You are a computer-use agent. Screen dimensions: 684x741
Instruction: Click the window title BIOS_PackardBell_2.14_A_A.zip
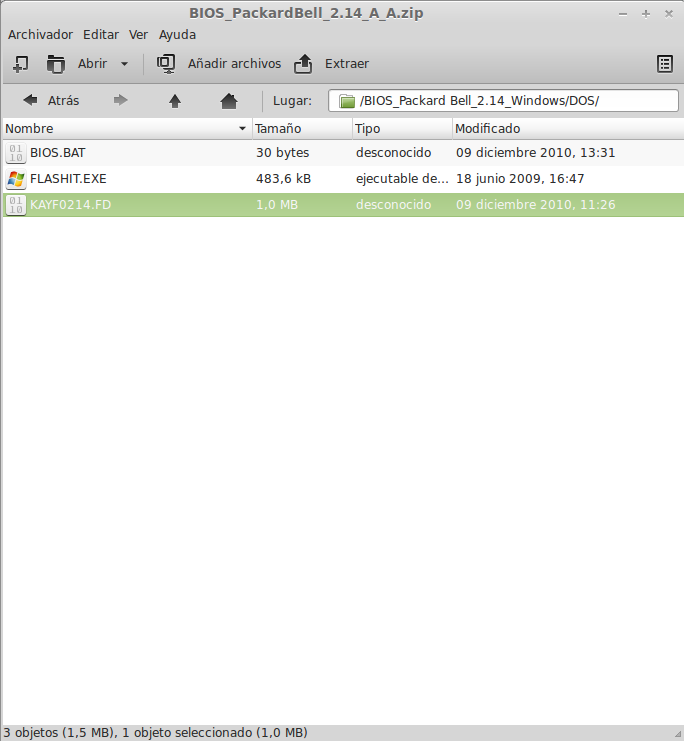tap(306, 13)
